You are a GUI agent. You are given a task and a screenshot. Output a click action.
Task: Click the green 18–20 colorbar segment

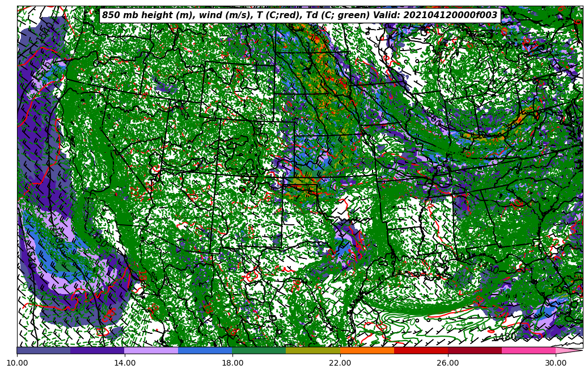coord(259,351)
